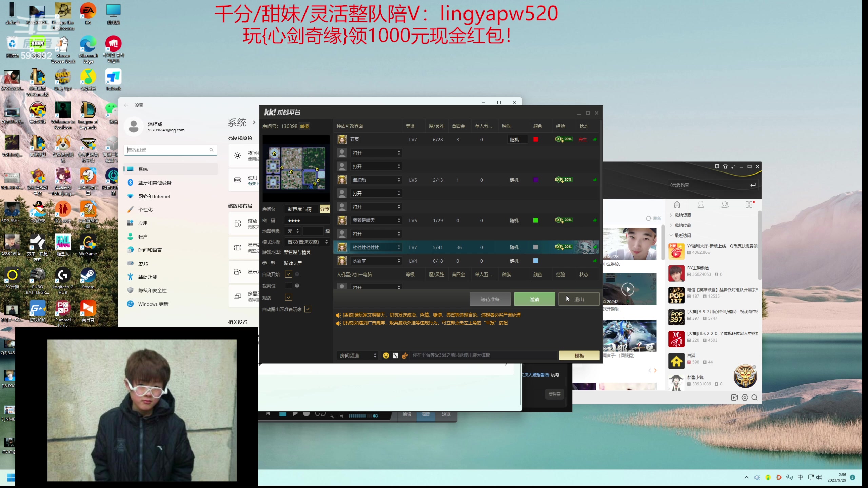The height and width of the screenshot is (488, 868).
Task: Select 蓝牙和其他设备 in Settings sidebar
Action: 171,183
